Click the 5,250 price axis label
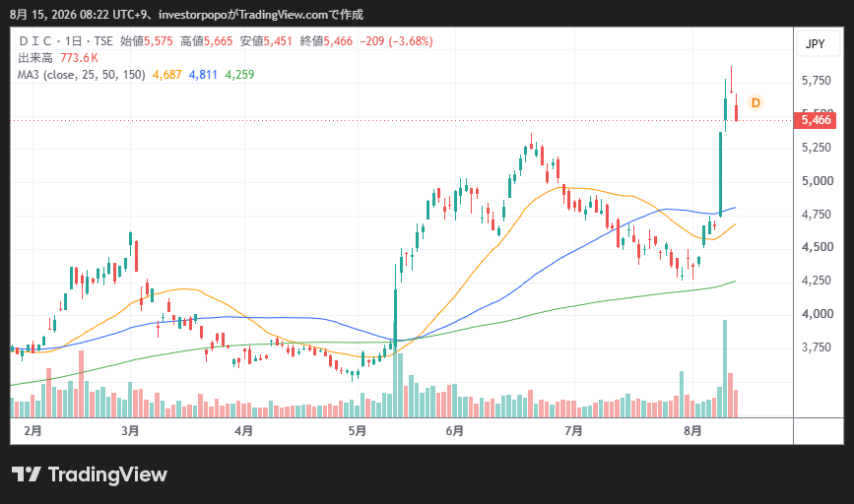This screenshot has height=504, width=854. 817,148
